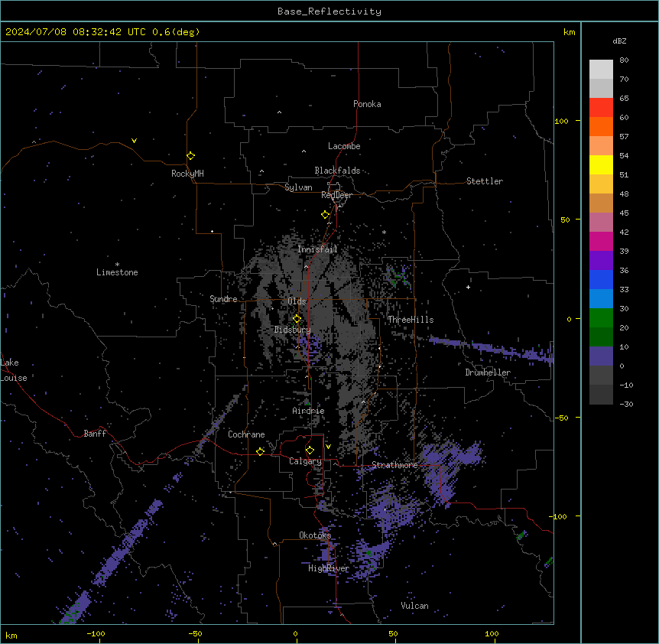Select the 65 dBZ red color swatch
This screenshot has height=644, width=659.
tap(601, 107)
